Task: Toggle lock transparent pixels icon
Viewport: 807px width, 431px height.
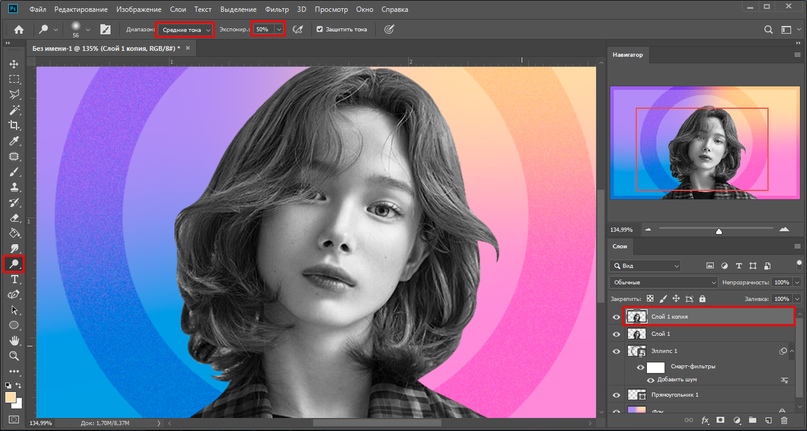Action: (x=651, y=299)
